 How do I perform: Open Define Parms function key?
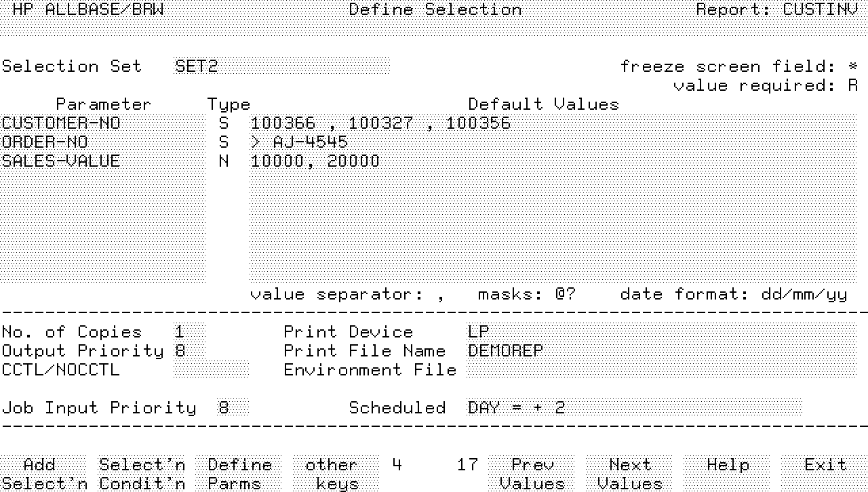[x=239, y=474]
